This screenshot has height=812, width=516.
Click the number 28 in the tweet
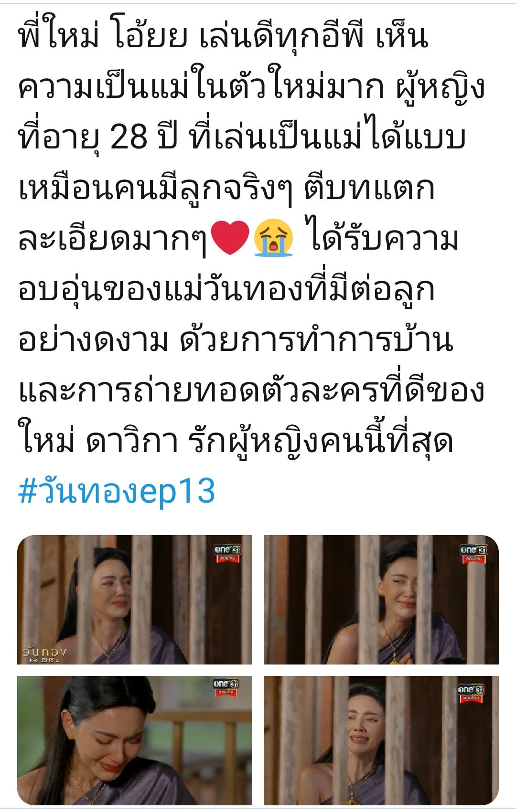point(129,138)
